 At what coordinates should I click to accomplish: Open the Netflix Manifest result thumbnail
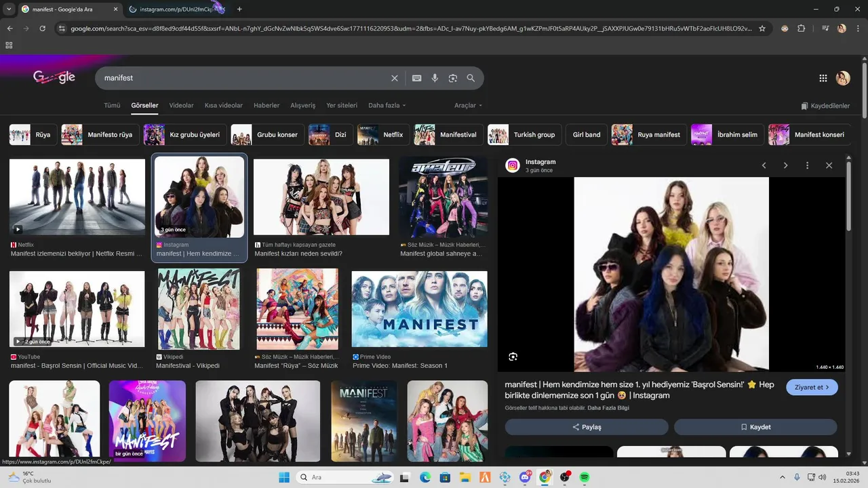77,197
